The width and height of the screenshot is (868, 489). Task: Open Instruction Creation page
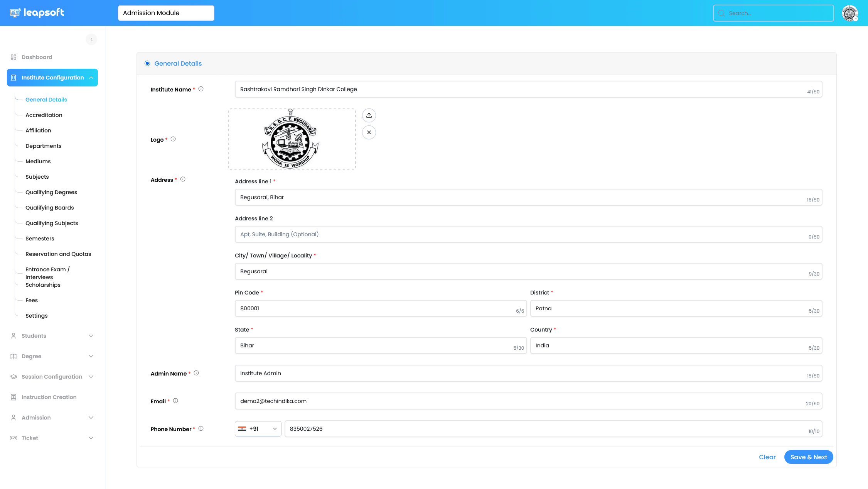49,397
